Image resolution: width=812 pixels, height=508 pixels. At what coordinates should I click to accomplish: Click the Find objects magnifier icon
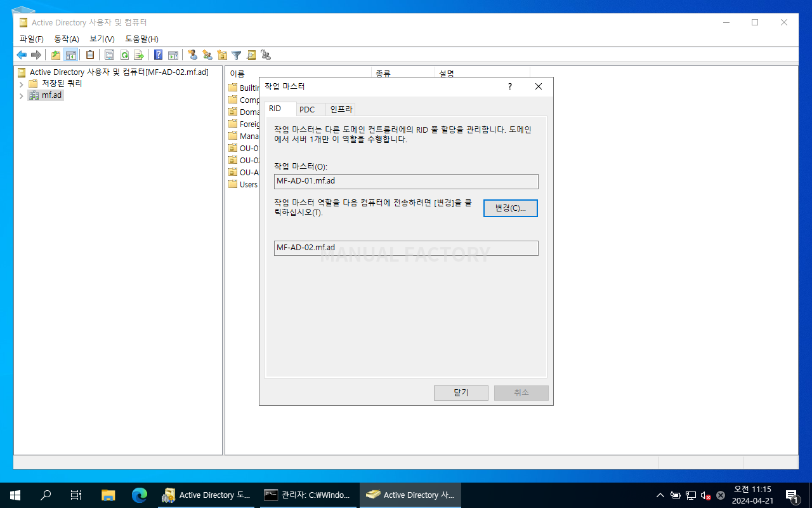251,55
